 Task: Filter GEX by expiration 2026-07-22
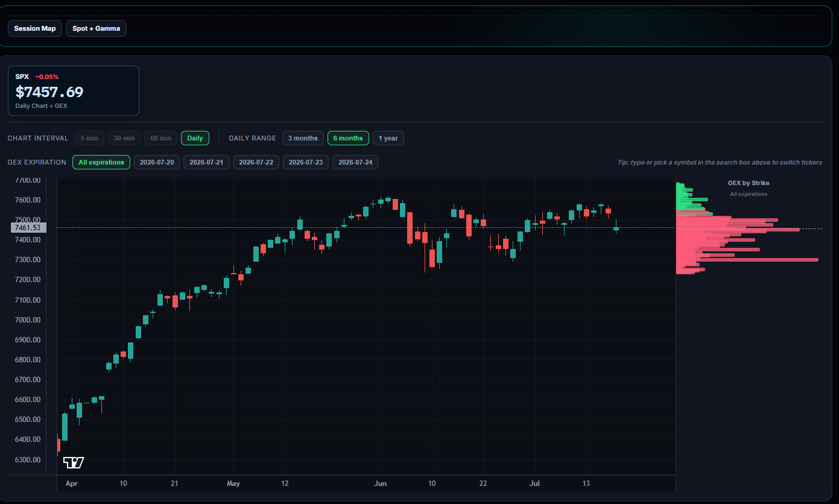256,162
